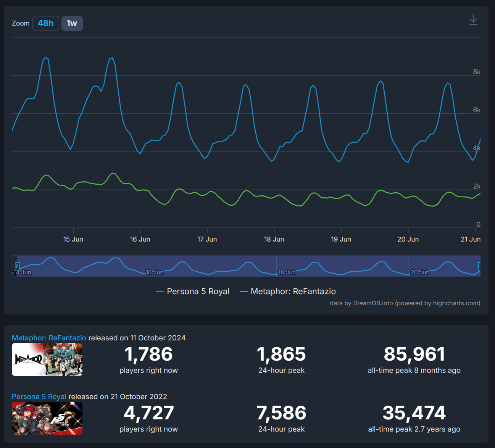Open the Metaphor: ReFantazio link

coord(49,338)
